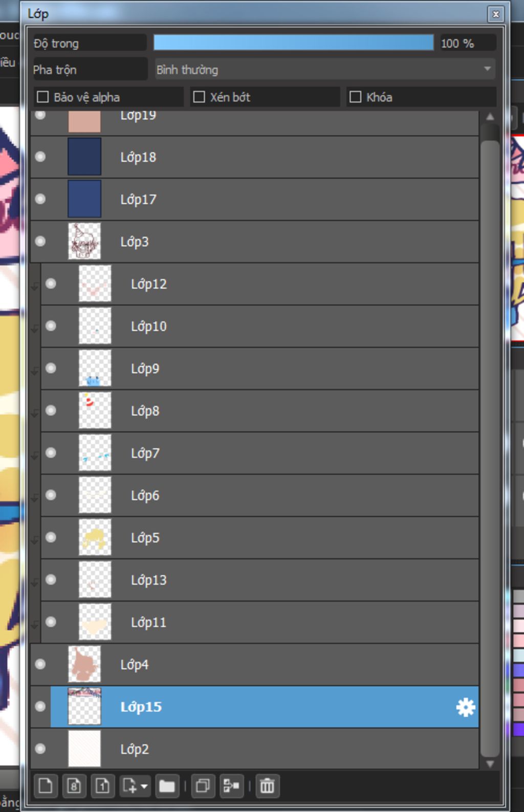This screenshot has height=812, width=524.
Task: Enable the Bảo vệ alpha checkbox
Action: click(43, 97)
